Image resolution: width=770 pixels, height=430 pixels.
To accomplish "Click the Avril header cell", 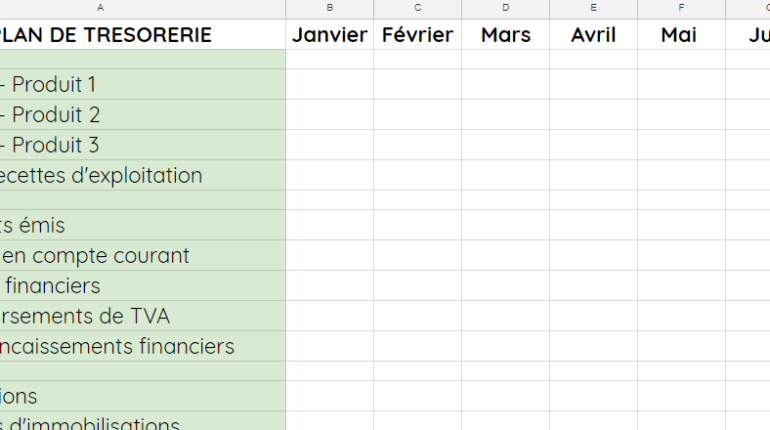I will tap(593, 34).
